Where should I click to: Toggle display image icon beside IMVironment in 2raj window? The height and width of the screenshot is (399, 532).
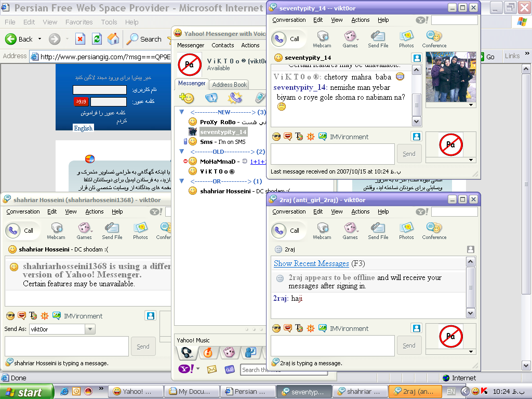(416, 328)
